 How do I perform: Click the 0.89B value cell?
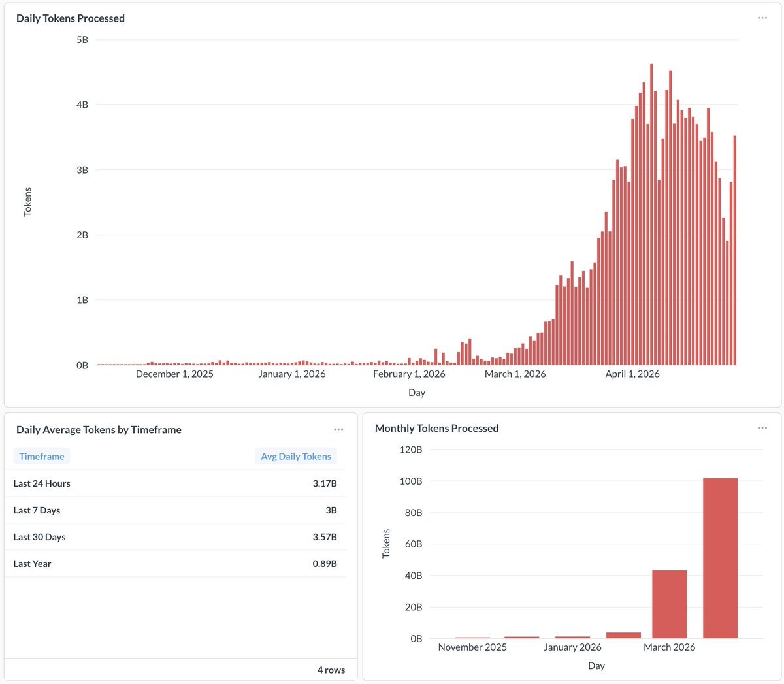click(x=325, y=564)
